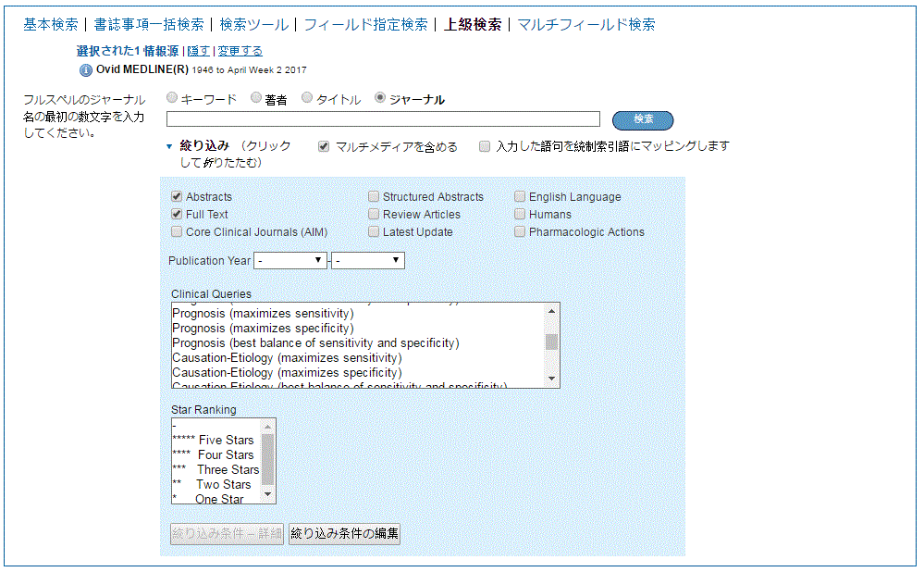Viewport: 924px width, 572px height.
Task: Uncheck マルチメディアを含める checkbox
Action: coord(324,146)
